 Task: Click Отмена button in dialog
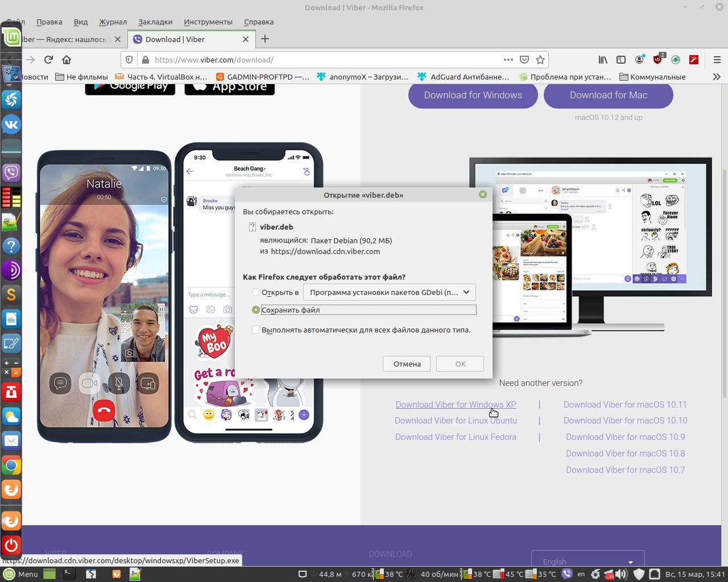[407, 364]
